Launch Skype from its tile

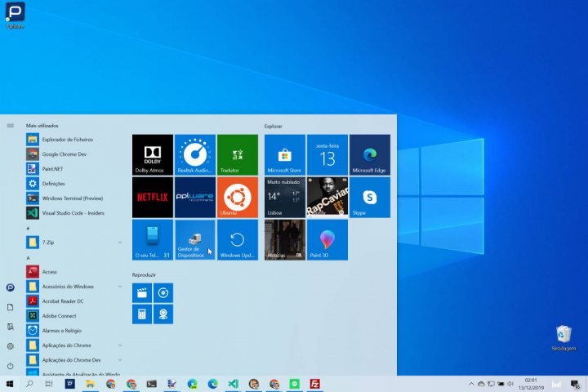(370, 197)
